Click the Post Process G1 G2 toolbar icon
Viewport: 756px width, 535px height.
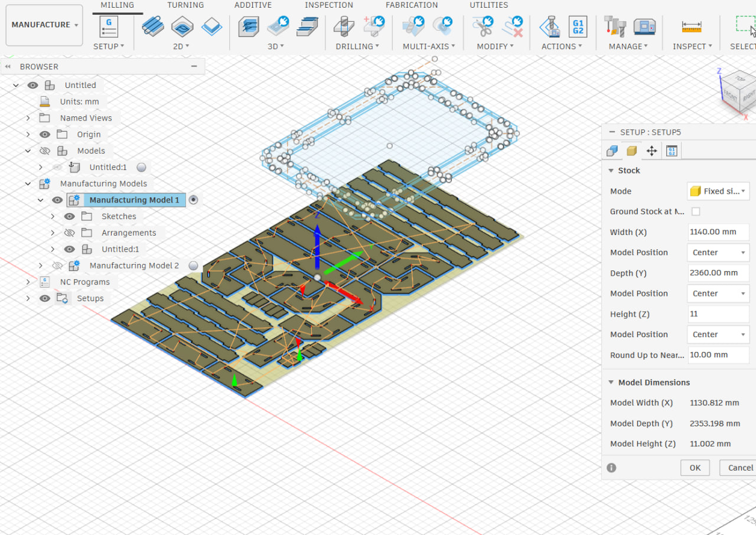coord(577,27)
